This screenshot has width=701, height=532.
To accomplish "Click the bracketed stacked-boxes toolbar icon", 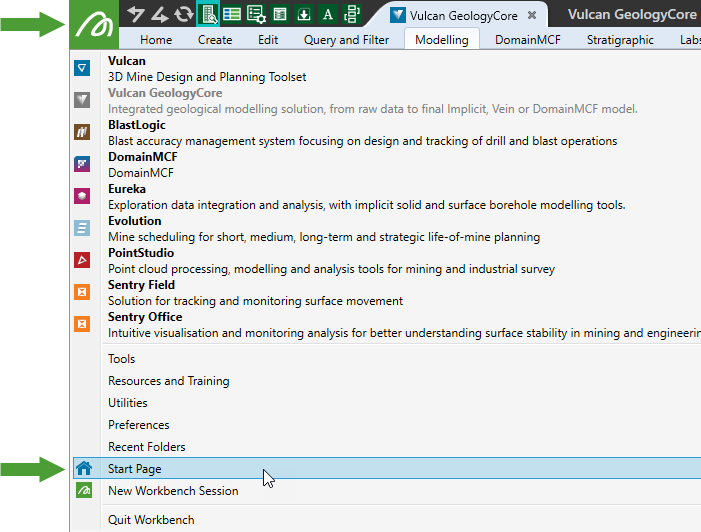I will pos(352,14).
